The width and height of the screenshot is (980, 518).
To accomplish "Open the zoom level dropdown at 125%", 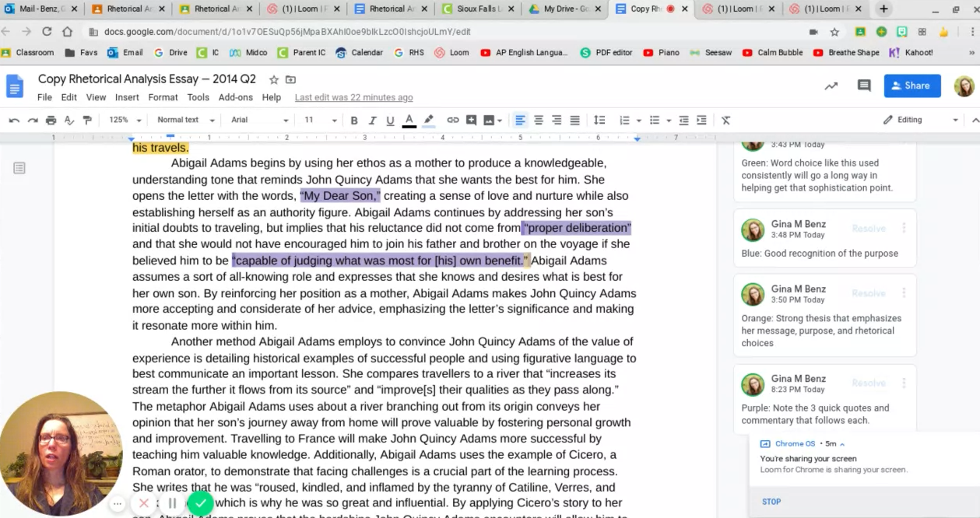I will point(125,121).
